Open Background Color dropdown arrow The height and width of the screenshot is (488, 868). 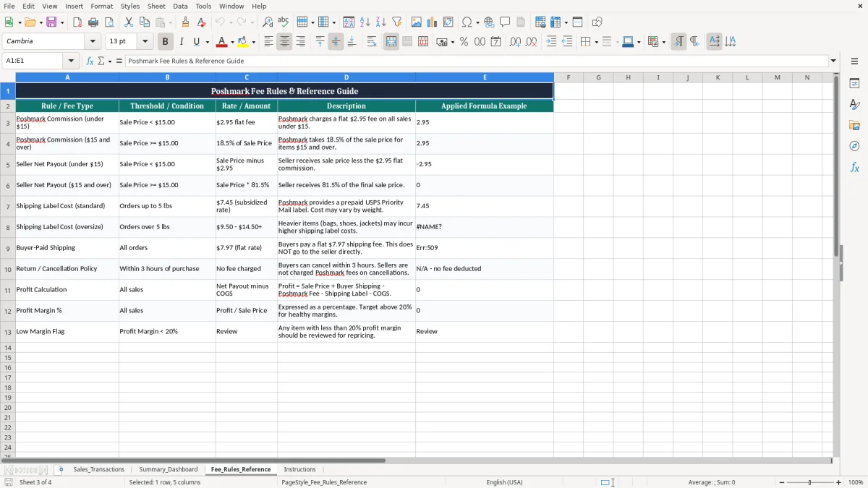click(253, 42)
